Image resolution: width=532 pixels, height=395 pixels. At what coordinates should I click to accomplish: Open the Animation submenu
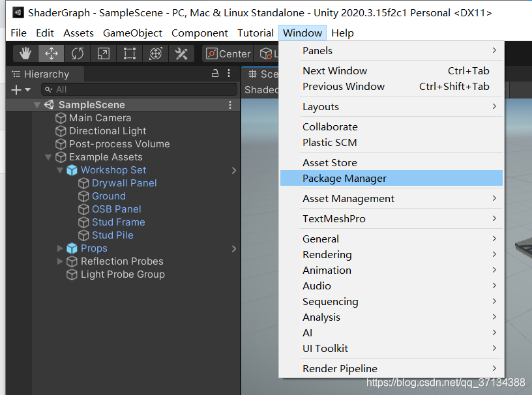(x=392, y=270)
